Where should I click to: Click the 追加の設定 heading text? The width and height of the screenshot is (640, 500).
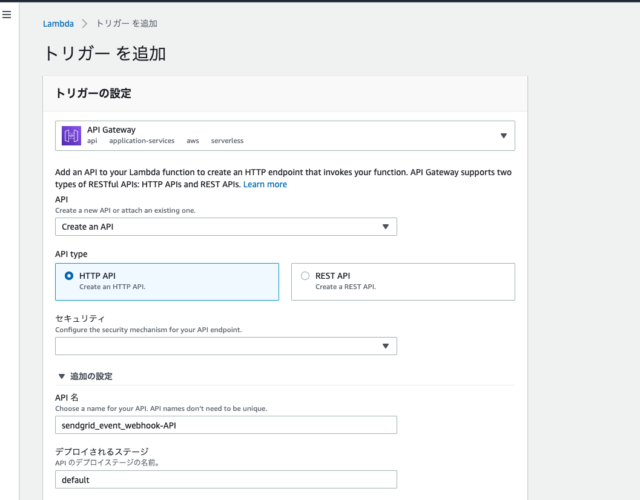coord(91,376)
